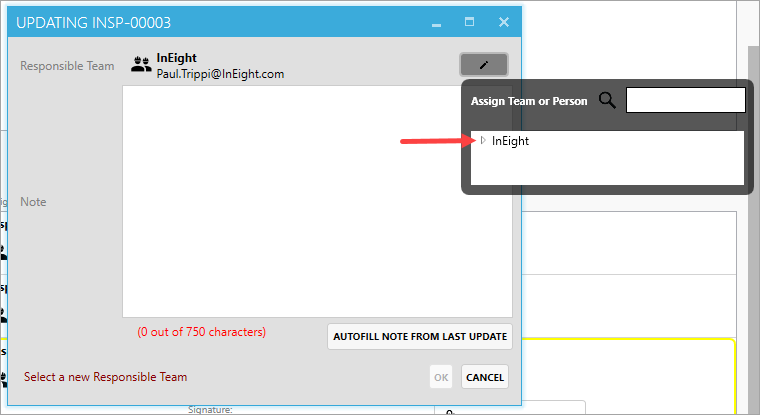Click the background window vertical scrollbar
This screenshot has width=760, height=415.
tap(753, 228)
